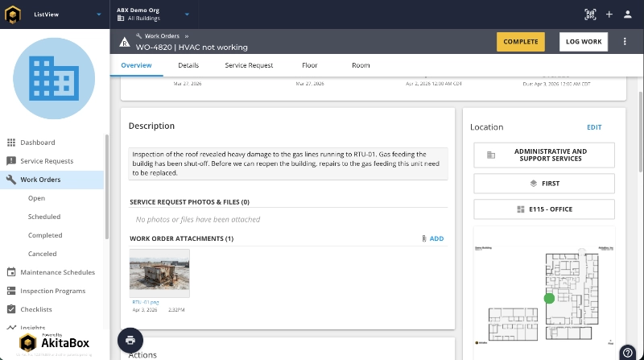
Task: Click the LOG WORK button
Action: pos(583,42)
